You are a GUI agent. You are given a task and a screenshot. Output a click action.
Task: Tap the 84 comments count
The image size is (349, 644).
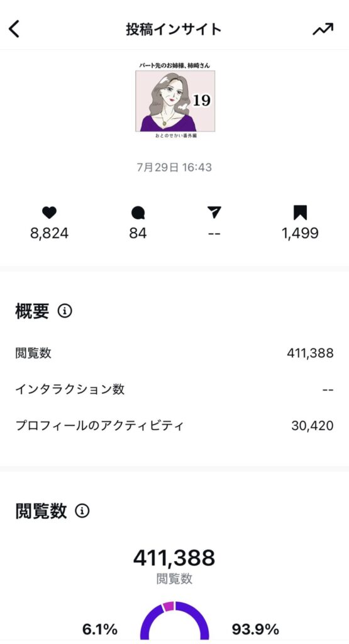click(138, 233)
